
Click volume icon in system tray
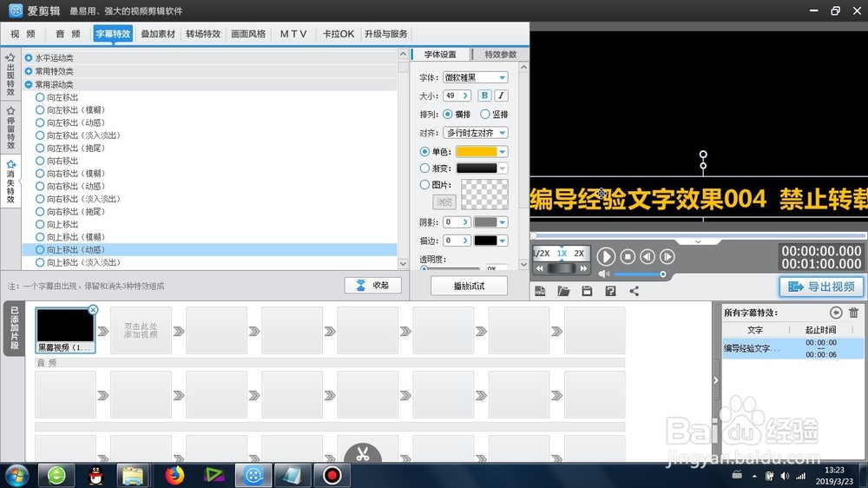pyautogui.click(x=785, y=476)
